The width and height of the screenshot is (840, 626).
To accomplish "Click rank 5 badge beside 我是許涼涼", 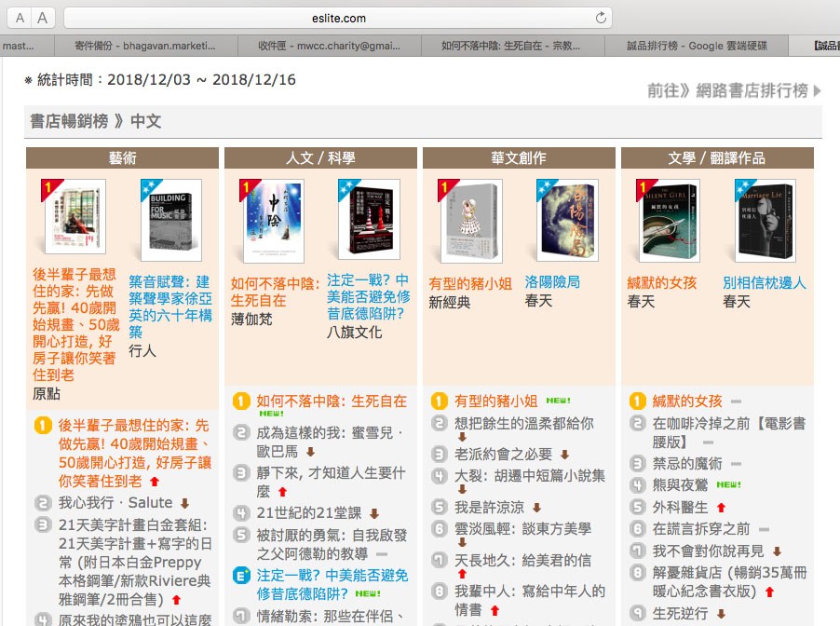I will tap(439, 507).
